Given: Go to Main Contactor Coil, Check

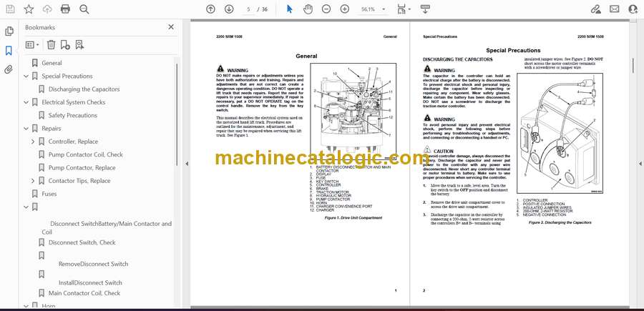Looking at the screenshot, I should (84, 293).
